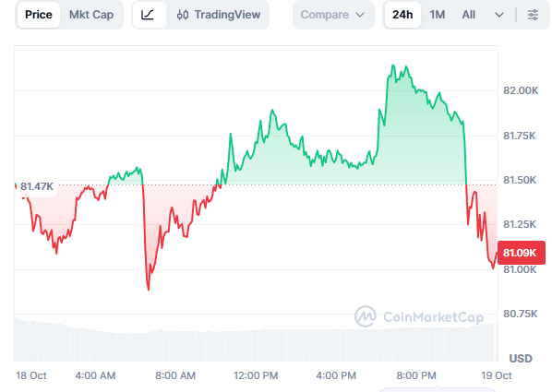Select the 24h time range tab
This screenshot has width=552, height=392.
coord(402,15)
